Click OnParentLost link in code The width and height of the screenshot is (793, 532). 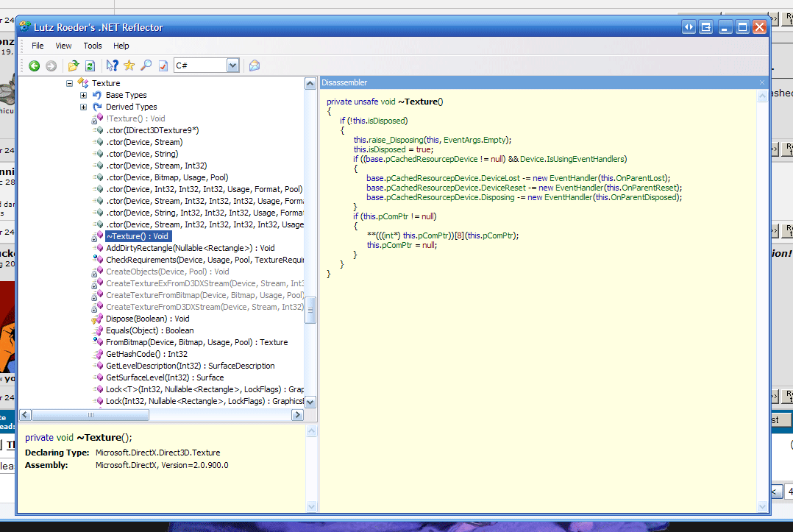(x=641, y=179)
